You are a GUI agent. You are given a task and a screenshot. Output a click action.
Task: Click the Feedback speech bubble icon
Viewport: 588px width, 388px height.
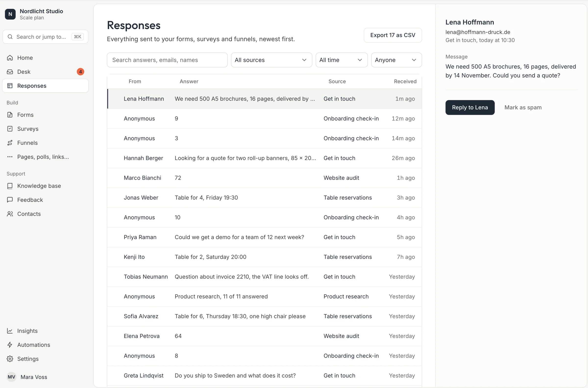coord(10,200)
